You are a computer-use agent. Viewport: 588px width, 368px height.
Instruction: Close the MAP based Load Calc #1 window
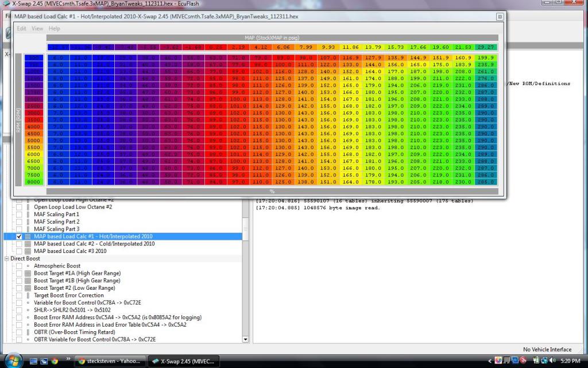click(500, 17)
